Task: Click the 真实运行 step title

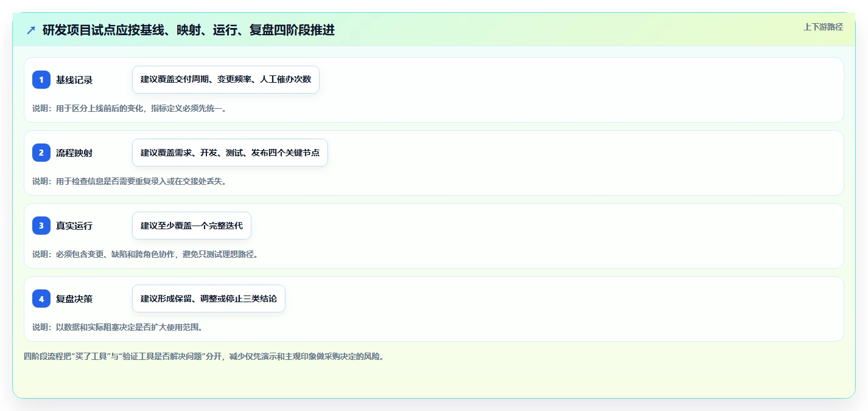Action: (74, 226)
